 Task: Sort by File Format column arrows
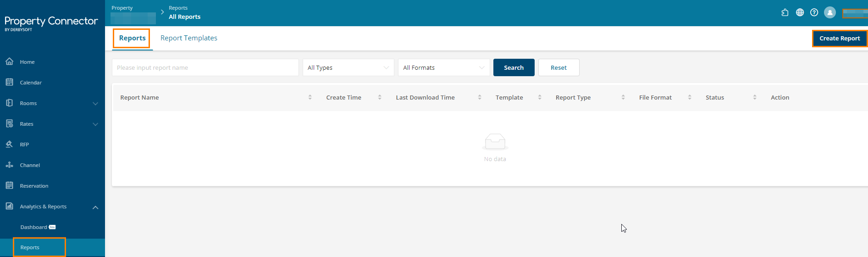pyautogui.click(x=690, y=97)
